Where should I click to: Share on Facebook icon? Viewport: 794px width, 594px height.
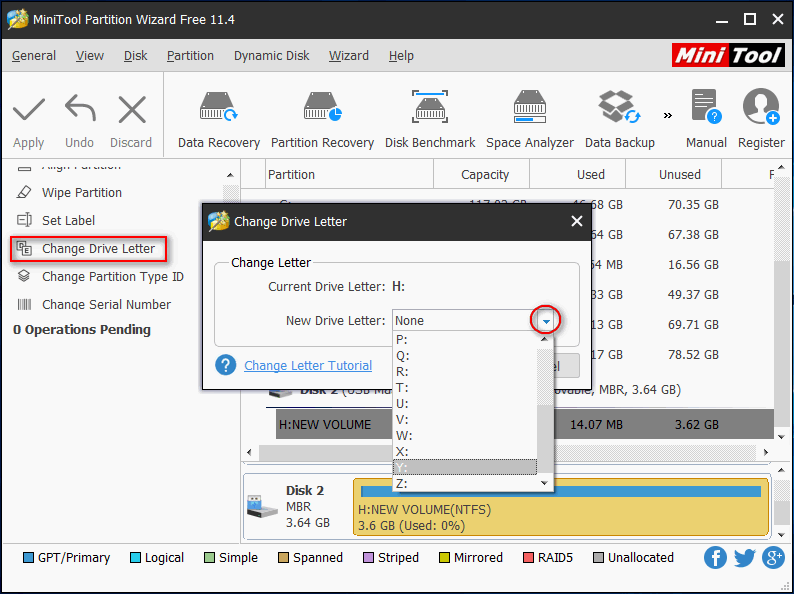[x=716, y=558]
